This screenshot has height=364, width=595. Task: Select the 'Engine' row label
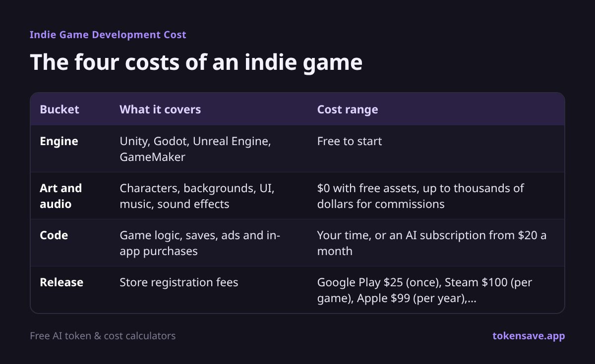pyautogui.click(x=59, y=141)
